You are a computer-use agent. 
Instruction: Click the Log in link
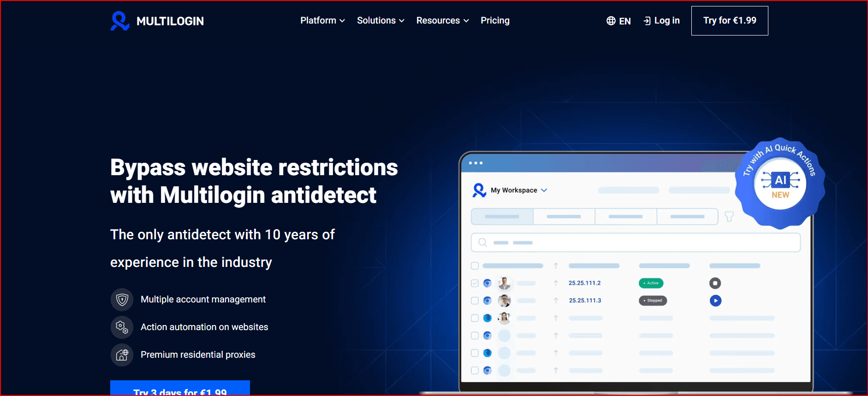pos(662,21)
